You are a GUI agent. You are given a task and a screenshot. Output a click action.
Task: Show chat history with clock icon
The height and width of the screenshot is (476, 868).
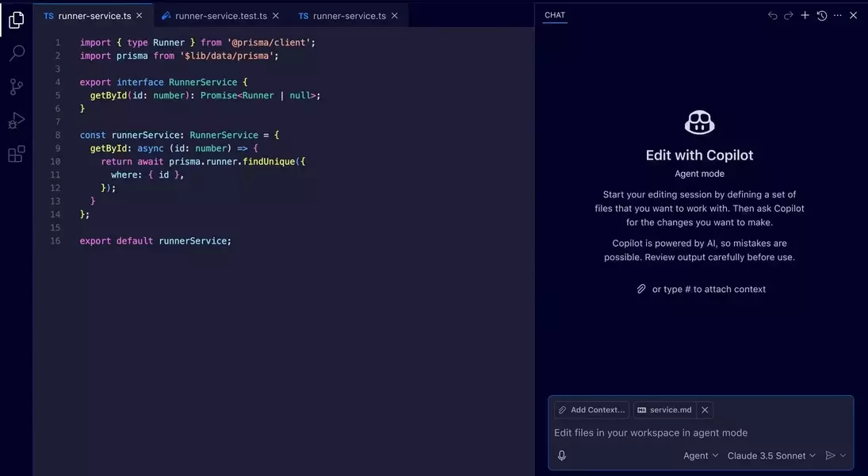pyautogui.click(x=822, y=15)
